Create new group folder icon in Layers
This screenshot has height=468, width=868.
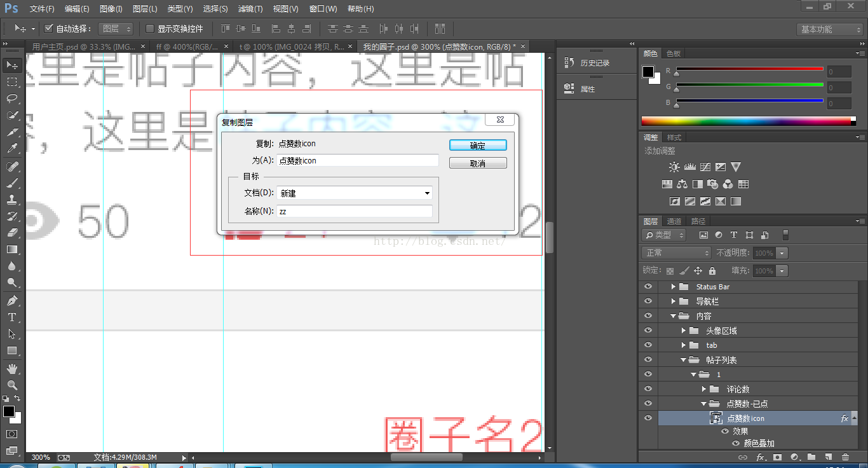coord(811,457)
